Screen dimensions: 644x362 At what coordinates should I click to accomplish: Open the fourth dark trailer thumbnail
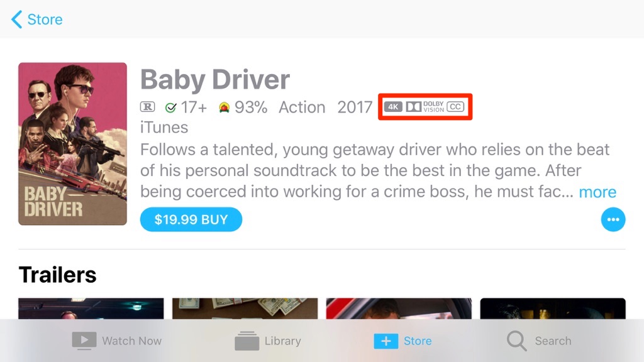pos(553,309)
